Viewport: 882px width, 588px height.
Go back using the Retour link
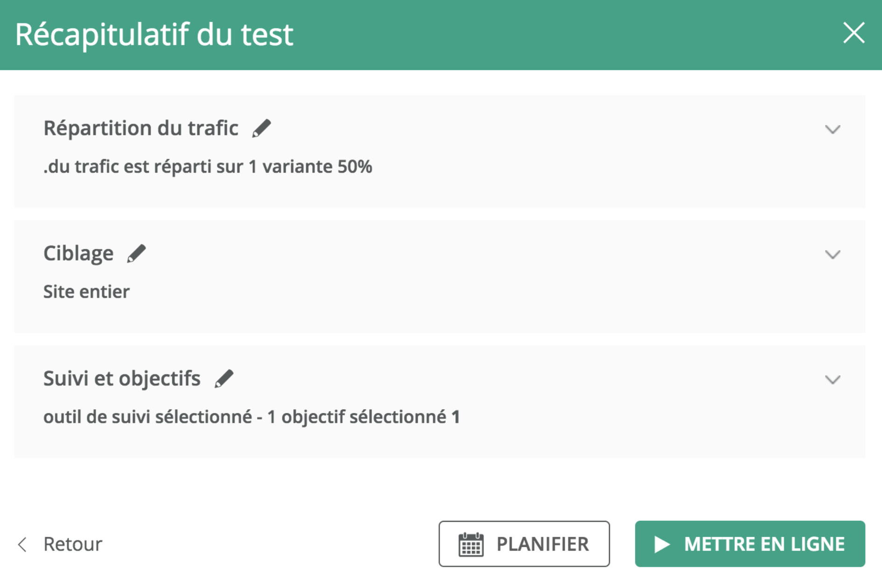tap(73, 544)
